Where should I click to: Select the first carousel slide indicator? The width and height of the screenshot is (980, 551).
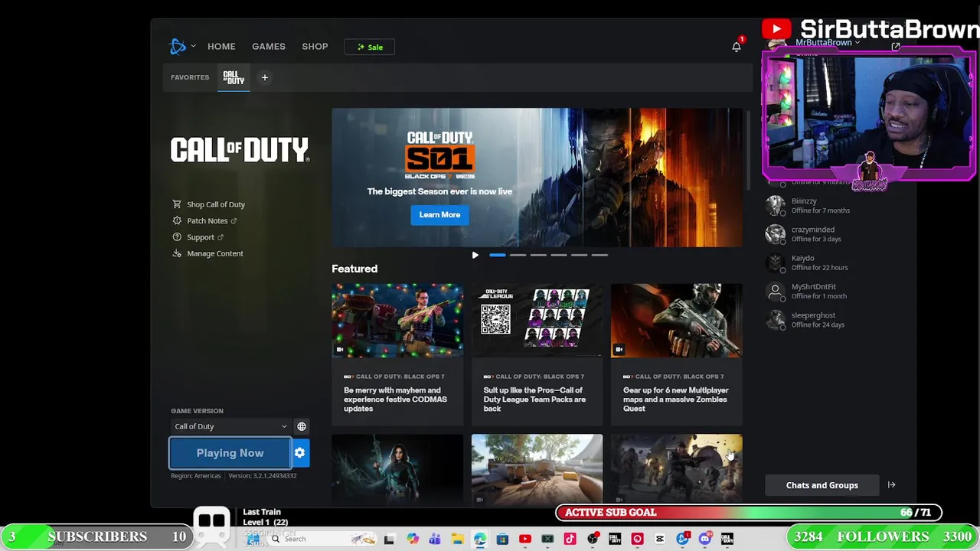pos(497,255)
